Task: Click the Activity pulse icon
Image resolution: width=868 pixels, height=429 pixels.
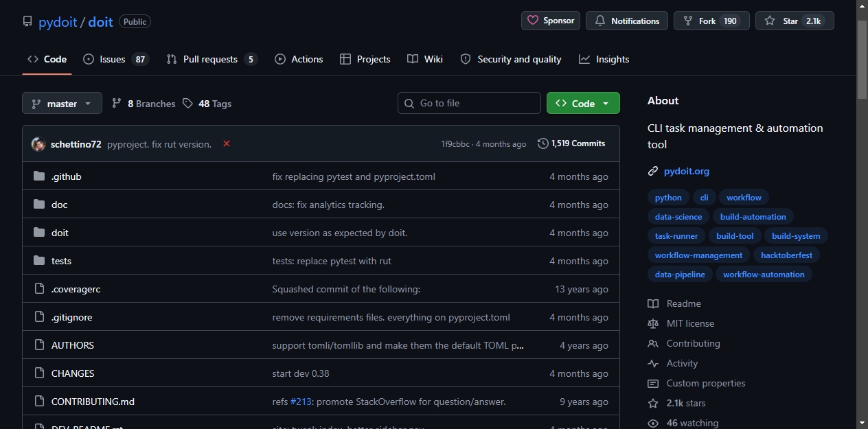Action: (x=653, y=363)
